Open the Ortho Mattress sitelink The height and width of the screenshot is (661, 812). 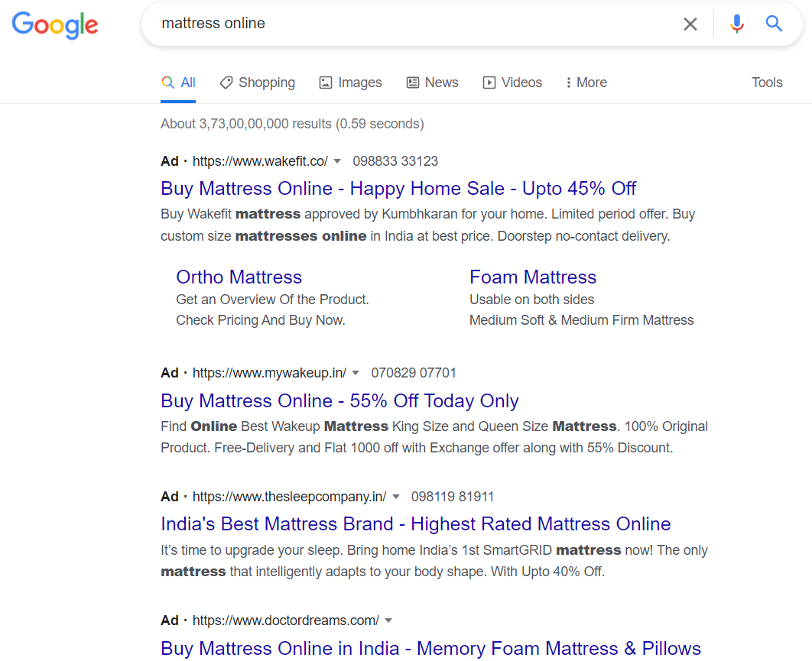[239, 277]
